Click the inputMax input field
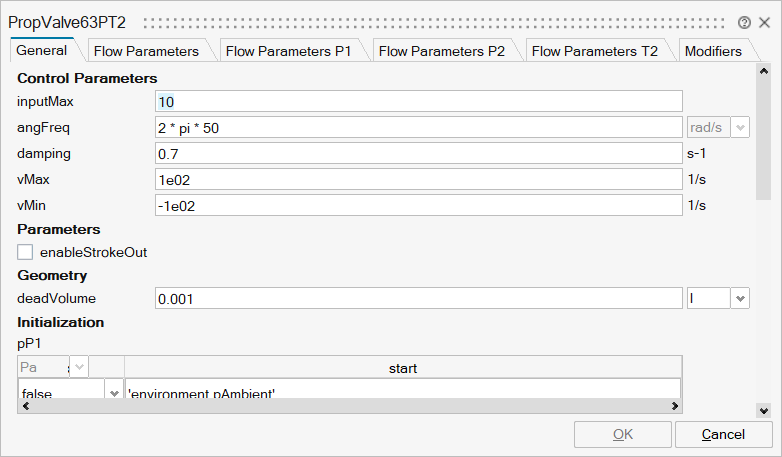Image resolution: width=782 pixels, height=457 pixels. 418,101
